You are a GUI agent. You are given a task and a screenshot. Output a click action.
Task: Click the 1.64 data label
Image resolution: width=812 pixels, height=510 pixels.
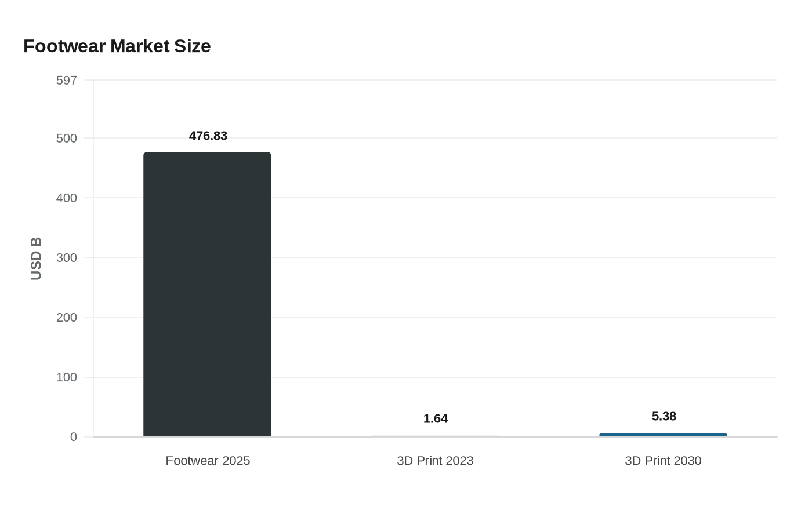(x=436, y=419)
